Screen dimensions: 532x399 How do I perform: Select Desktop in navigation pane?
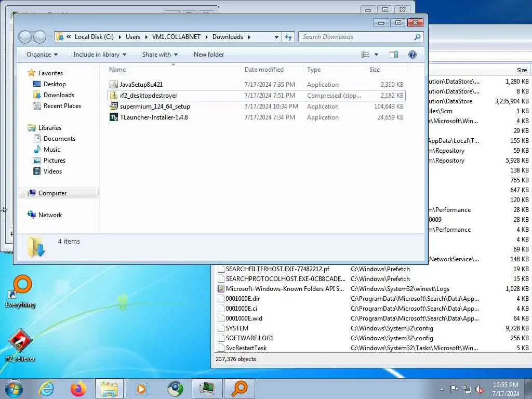click(x=55, y=84)
